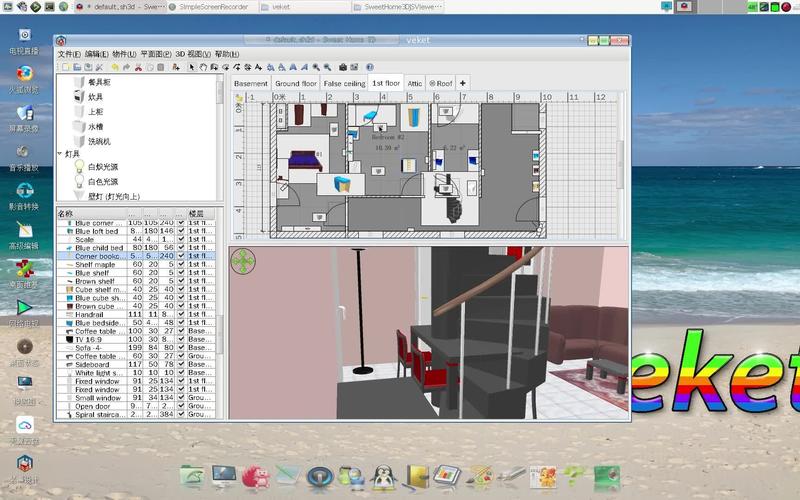Click the red Cut scissors icon
Image resolution: width=800 pixels, height=500 pixels.
click(x=138, y=67)
